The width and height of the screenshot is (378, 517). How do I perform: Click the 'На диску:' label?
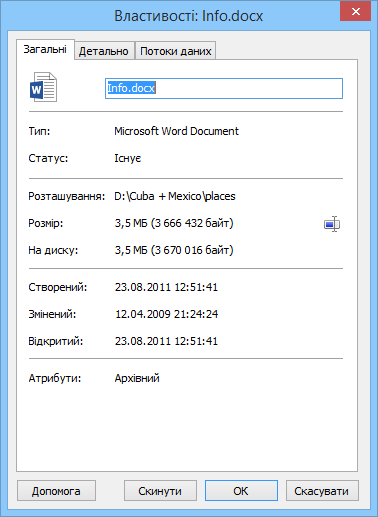(x=53, y=250)
